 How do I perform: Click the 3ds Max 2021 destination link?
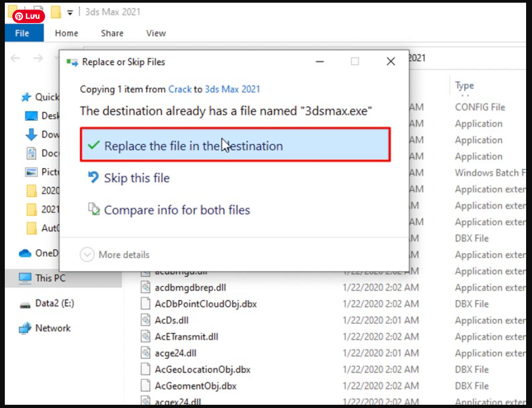coord(232,90)
